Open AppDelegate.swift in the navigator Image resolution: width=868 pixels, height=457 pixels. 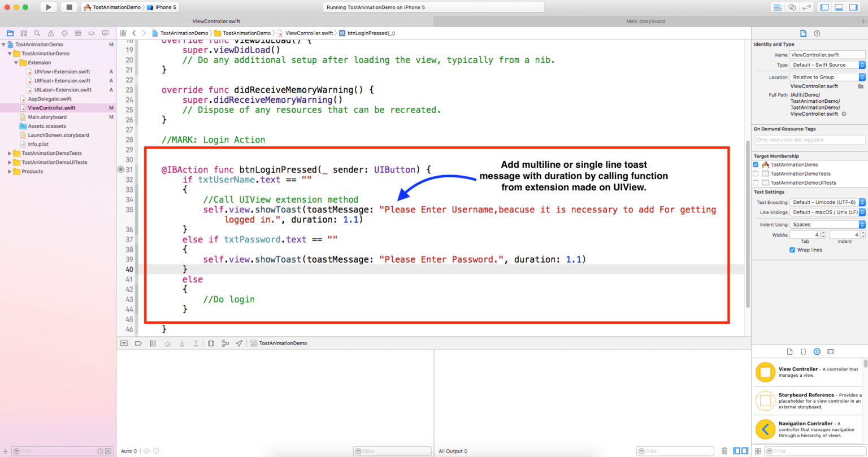[x=50, y=99]
